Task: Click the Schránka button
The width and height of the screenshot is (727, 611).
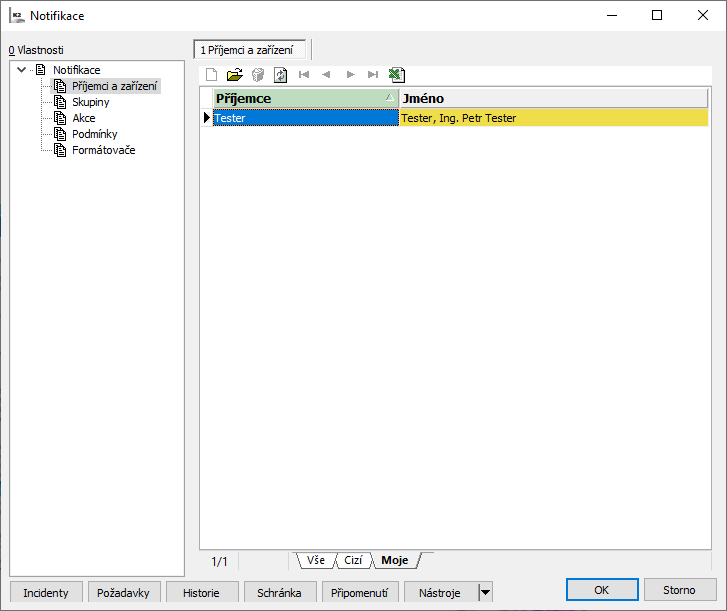Action: [x=279, y=592]
